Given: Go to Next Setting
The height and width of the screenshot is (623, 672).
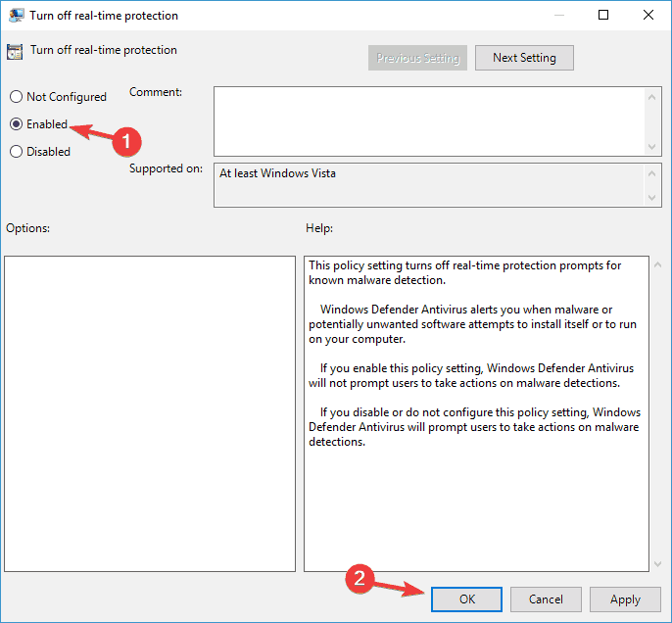Looking at the screenshot, I should (x=524, y=58).
